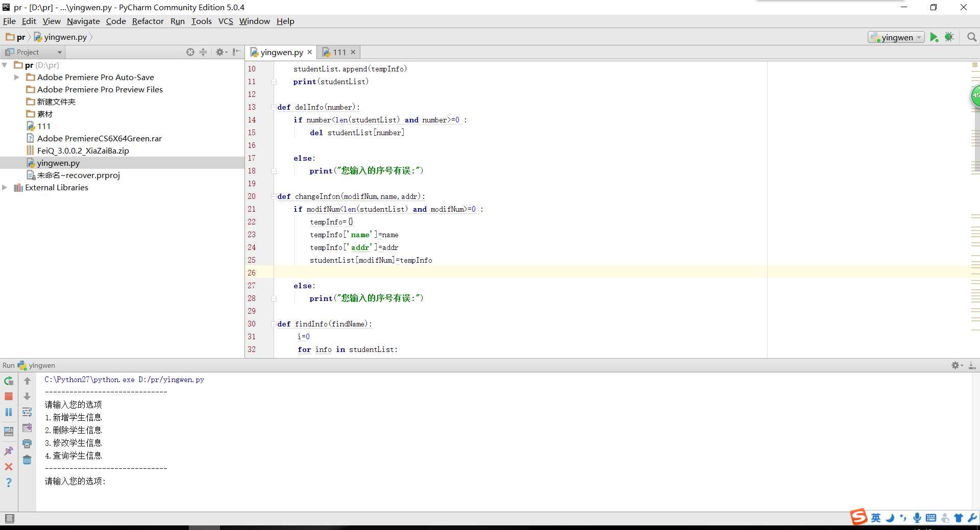Pin the Run tab
Screen dimensions: 980x530
click(x=9, y=451)
